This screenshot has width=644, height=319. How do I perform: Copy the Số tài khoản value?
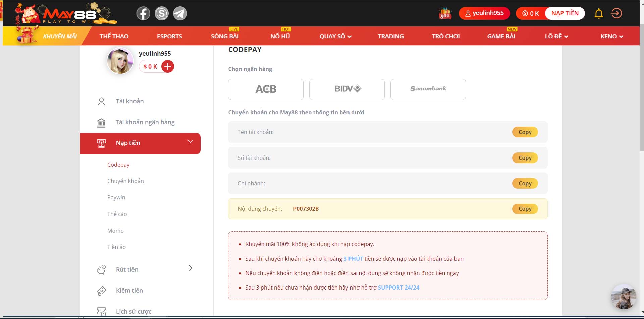click(x=525, y=158)
